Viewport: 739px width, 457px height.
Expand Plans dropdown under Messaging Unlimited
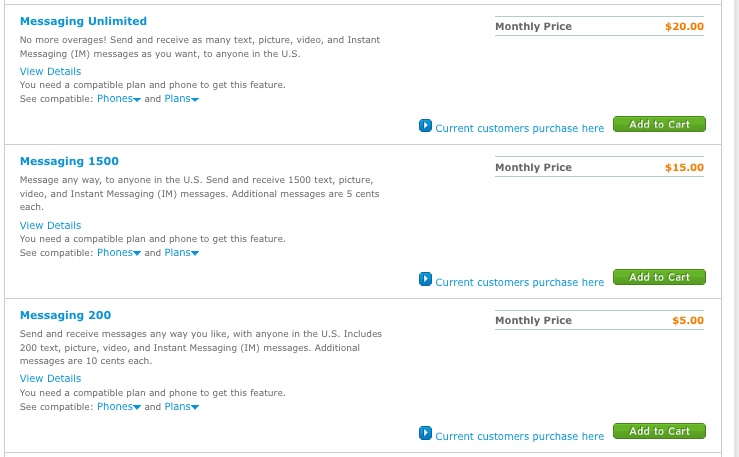tap(181, 98)
